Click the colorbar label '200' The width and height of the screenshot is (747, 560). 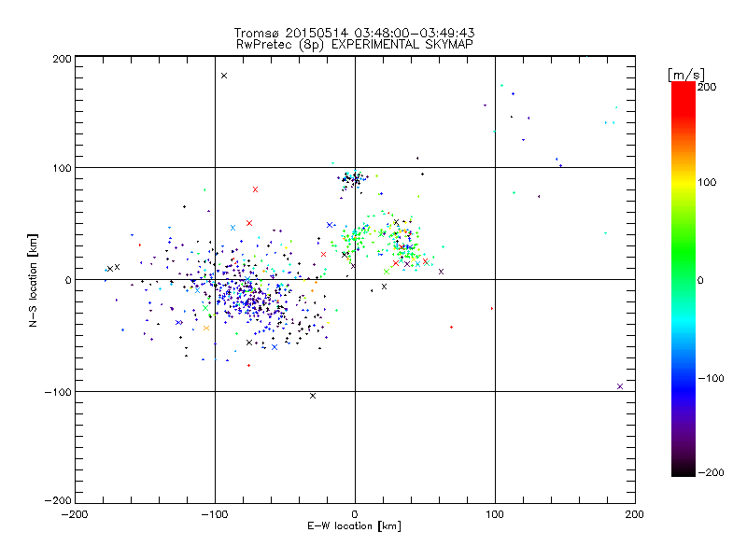tap(707, 87)
